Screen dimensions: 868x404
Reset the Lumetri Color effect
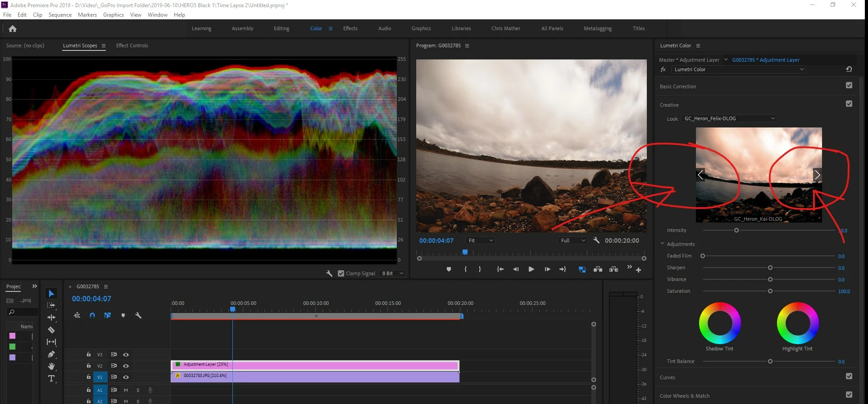pyautogui.click(x=849, y=69)
